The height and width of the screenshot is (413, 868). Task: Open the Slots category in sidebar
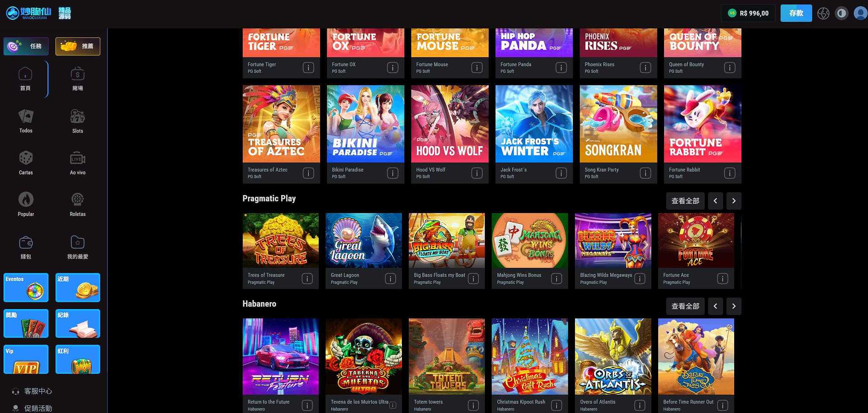[77, 121]
